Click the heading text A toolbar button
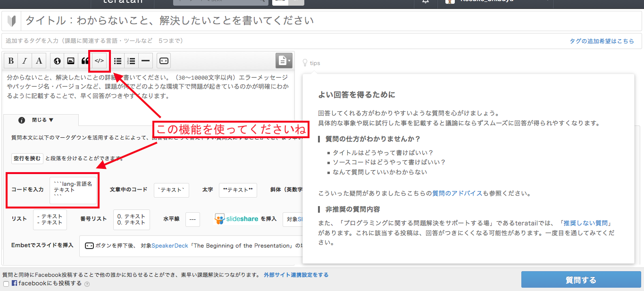 39,61
